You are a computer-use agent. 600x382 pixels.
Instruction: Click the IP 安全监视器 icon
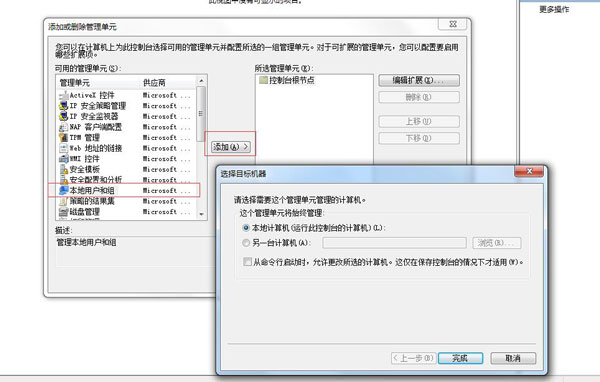click(x=64, y=116)
